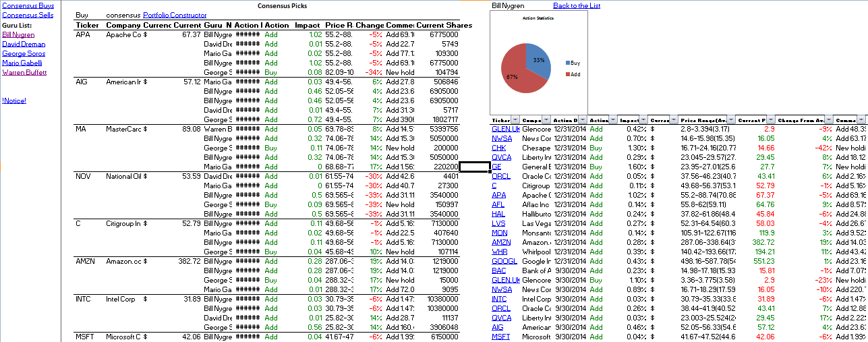Open the Ticker column filter dropdown
This screenshot has height=342, width=868.
coord(516,119)
